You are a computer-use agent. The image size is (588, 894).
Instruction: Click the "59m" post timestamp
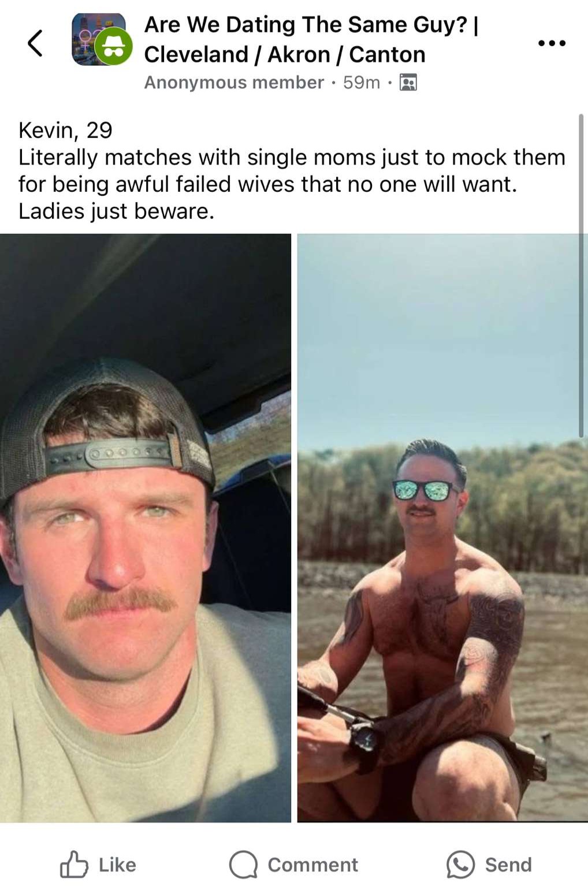coord(362,83)
